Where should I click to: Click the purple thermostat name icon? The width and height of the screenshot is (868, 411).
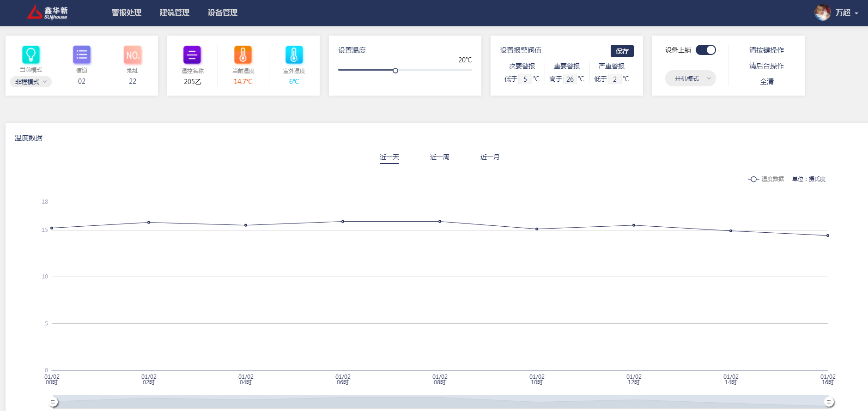click(192, 55)
